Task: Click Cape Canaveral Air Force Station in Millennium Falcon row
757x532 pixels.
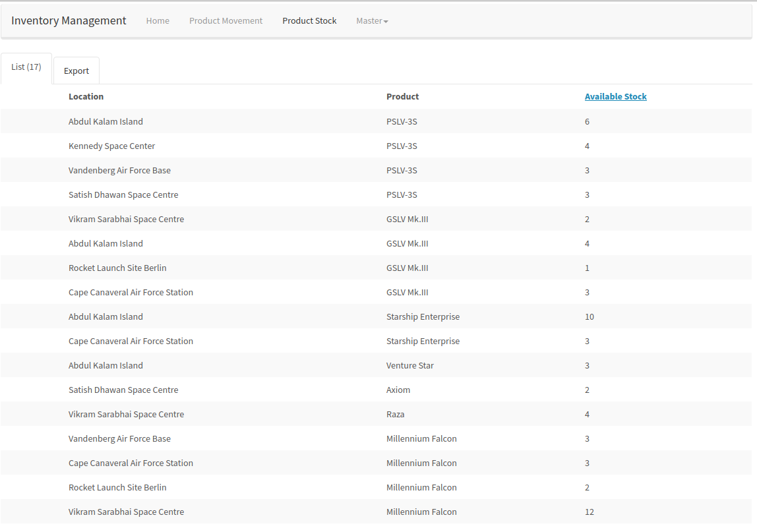Action: (x=131, y=463)
